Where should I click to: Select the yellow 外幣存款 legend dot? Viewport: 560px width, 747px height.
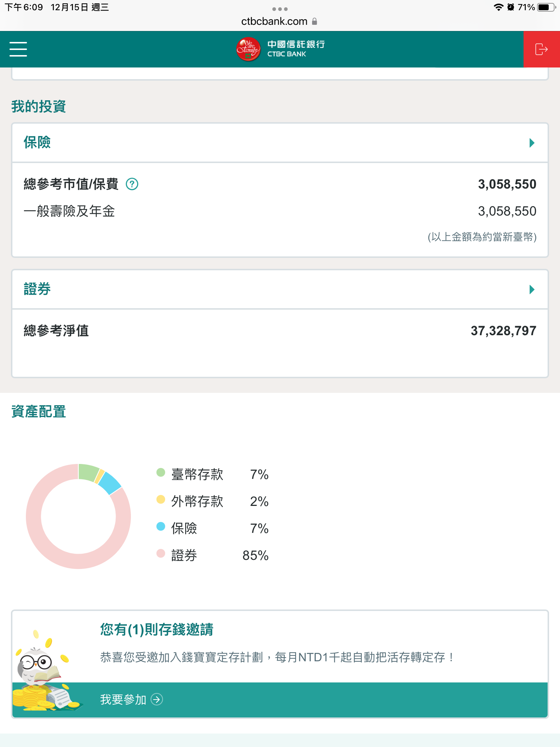(x=161, y=499)
